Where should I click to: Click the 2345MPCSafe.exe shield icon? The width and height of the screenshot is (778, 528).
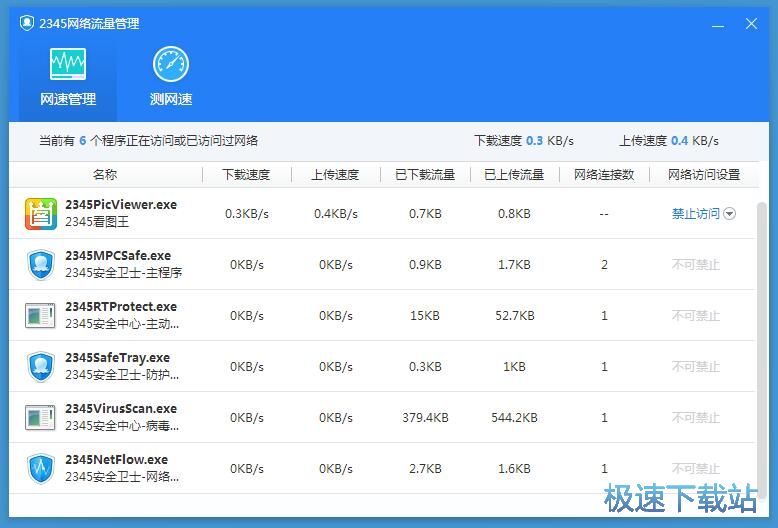coord(41,265)
